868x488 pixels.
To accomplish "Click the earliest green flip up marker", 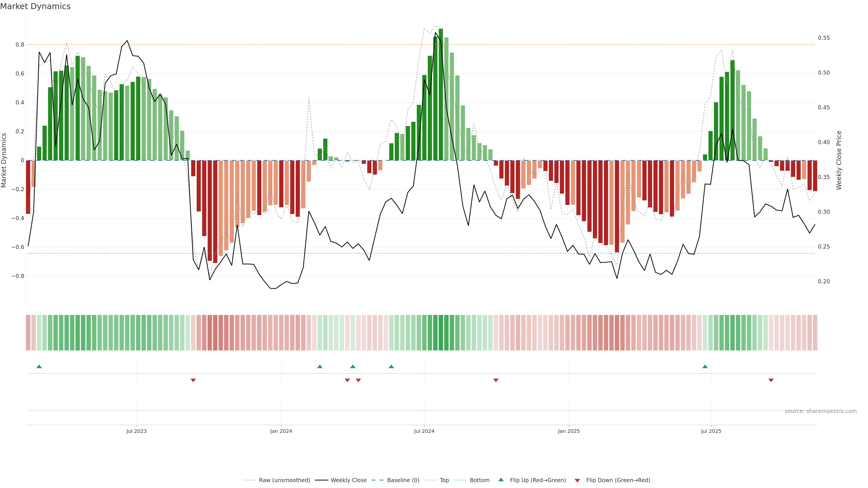I will (x=39, y=366).
